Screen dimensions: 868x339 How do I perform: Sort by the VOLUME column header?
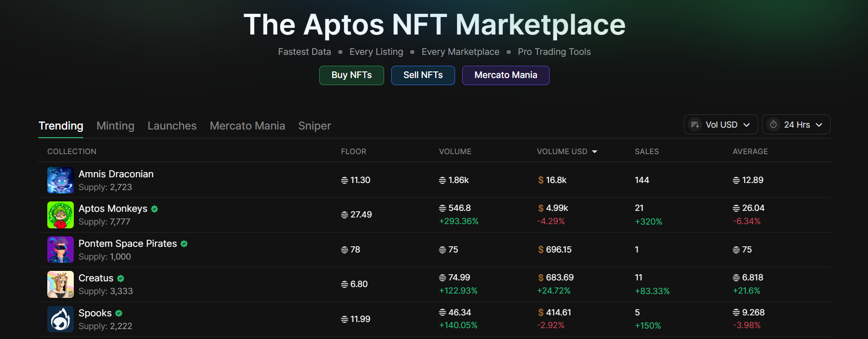455,151
